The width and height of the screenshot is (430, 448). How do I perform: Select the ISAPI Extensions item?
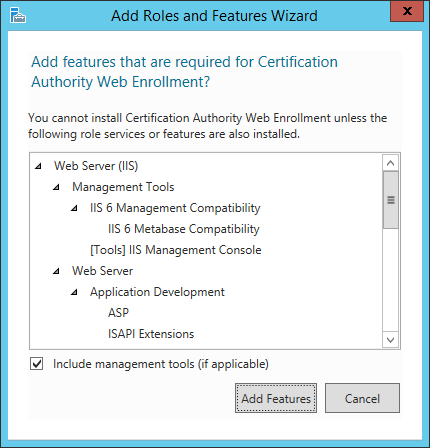151,334
